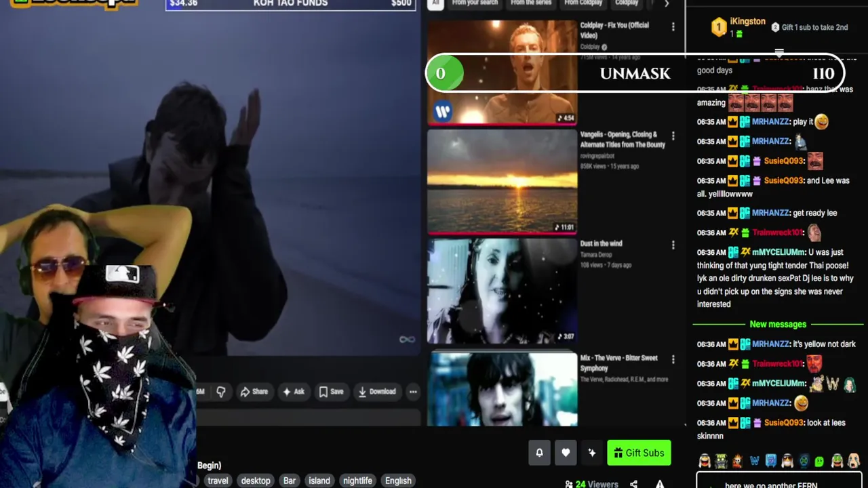868x488 pixels.
Task: Open the three-dot more actions menu under the video
Action: [x=413, y=392]
